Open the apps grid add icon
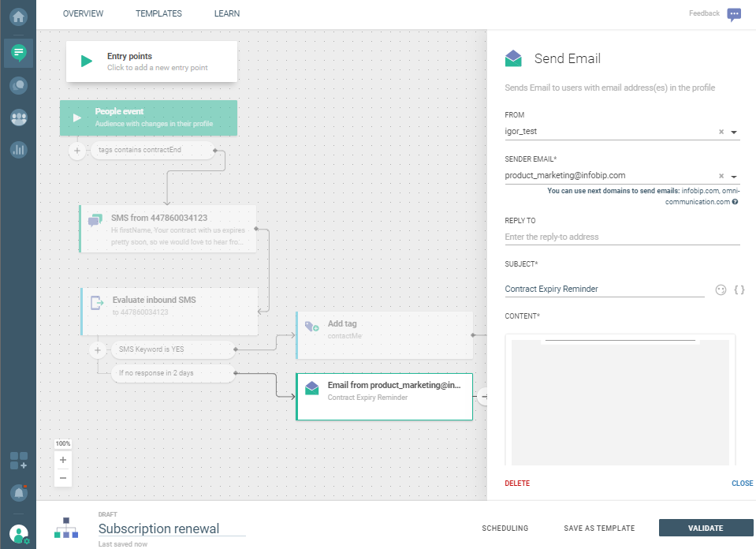756x549 pixels. coord(18,461)
